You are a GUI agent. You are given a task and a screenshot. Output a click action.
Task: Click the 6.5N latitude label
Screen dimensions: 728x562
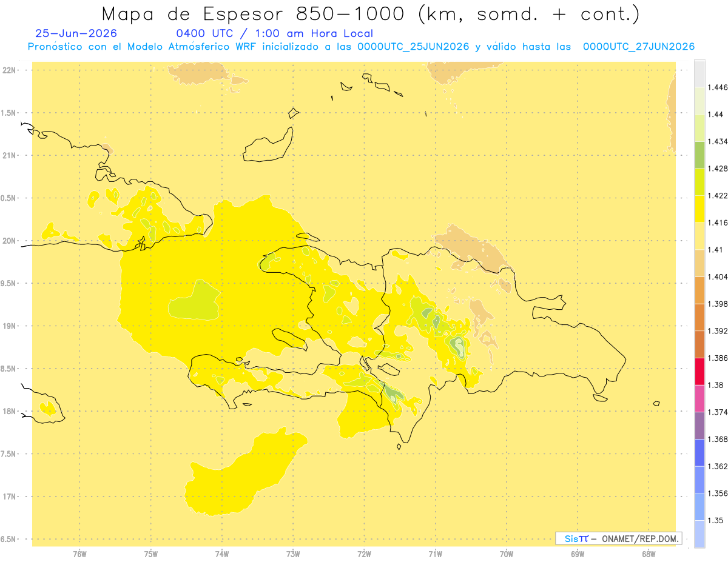point(9,540)
